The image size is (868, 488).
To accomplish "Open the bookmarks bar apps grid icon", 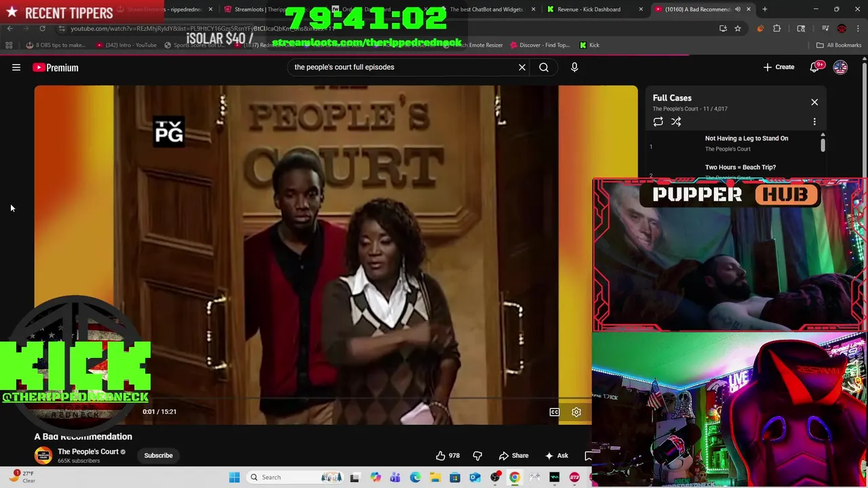I will (9, 45).
